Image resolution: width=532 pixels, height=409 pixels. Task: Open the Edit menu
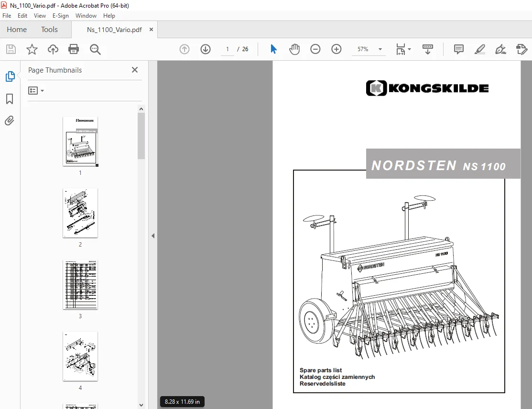pos(22,16)
